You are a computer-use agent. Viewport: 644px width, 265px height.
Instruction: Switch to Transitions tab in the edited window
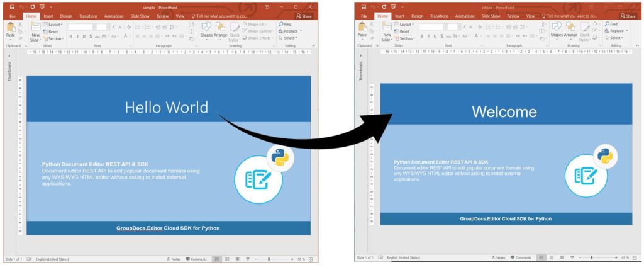coord(439,16)
